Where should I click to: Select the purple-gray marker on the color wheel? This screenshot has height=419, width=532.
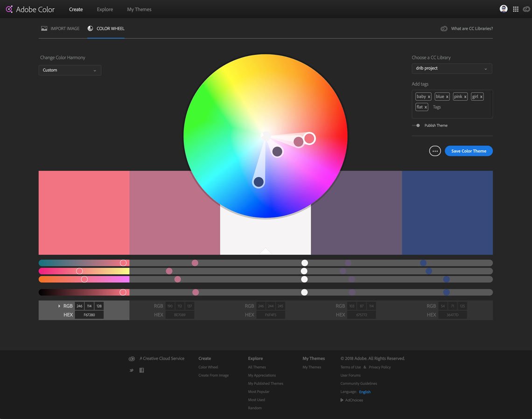tap(277, 151)
